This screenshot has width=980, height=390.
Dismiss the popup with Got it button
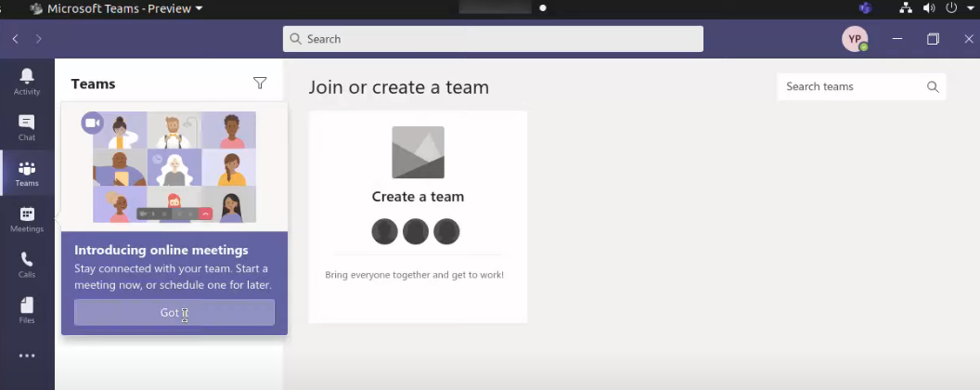(174, 313)
